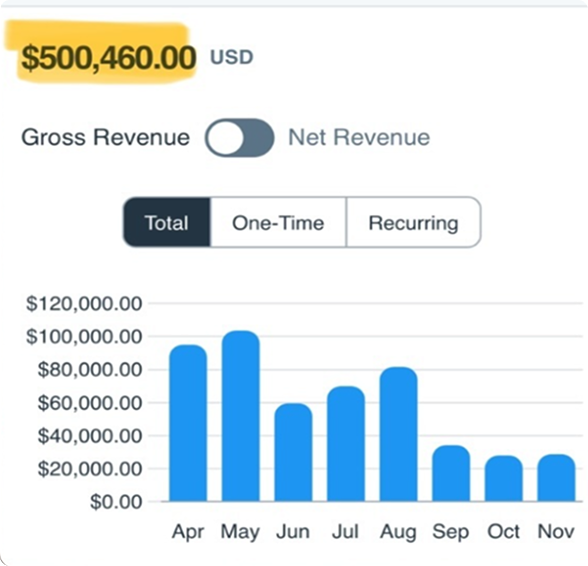Screen dimensions: 588x566
Task: Select the May revenue bar
Action: point(241,416)
